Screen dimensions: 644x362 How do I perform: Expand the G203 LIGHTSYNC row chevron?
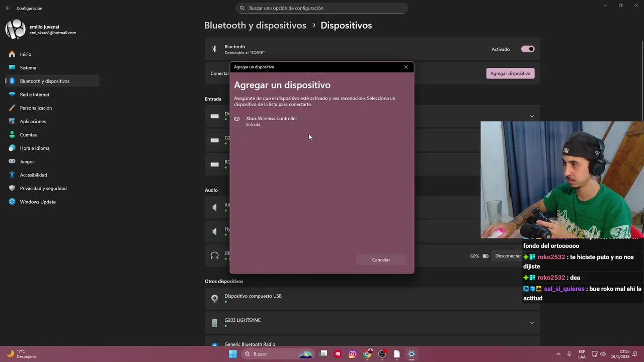(532, 323)
